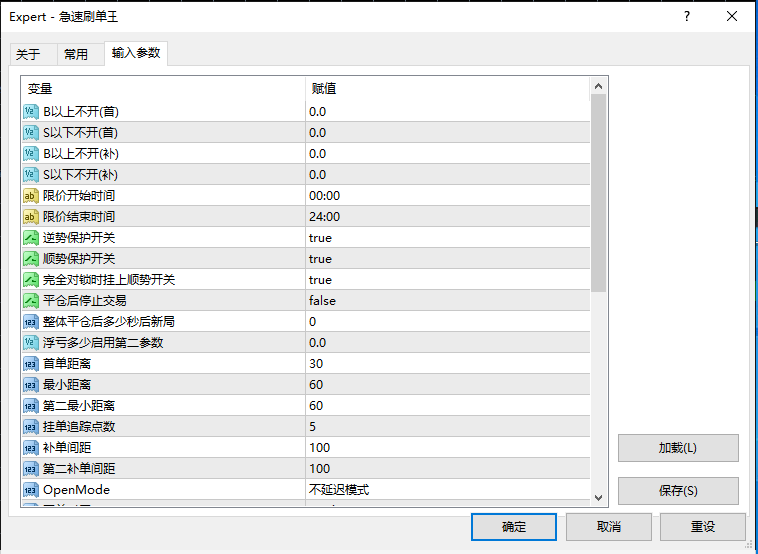Switch to the 常用 tab
This screenshot has width=758, height=554.
coord(75,54)
